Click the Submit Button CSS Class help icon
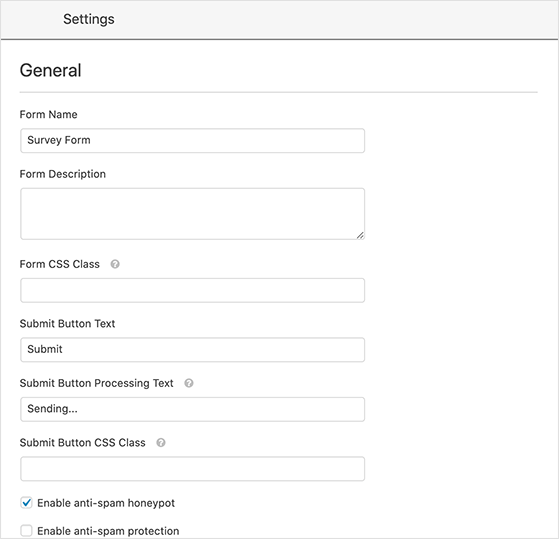559x539 pixels. click(x=161, y=443)
